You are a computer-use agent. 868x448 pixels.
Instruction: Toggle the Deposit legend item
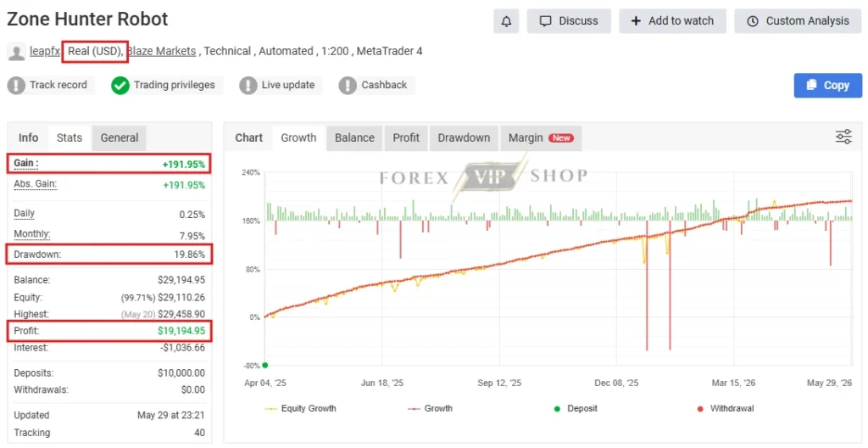coord(576,409)
